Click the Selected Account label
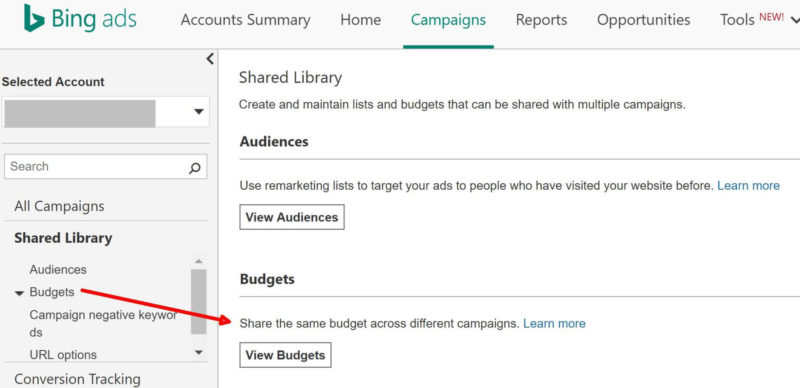Viewport: 800px width, 388px height. 53,82
